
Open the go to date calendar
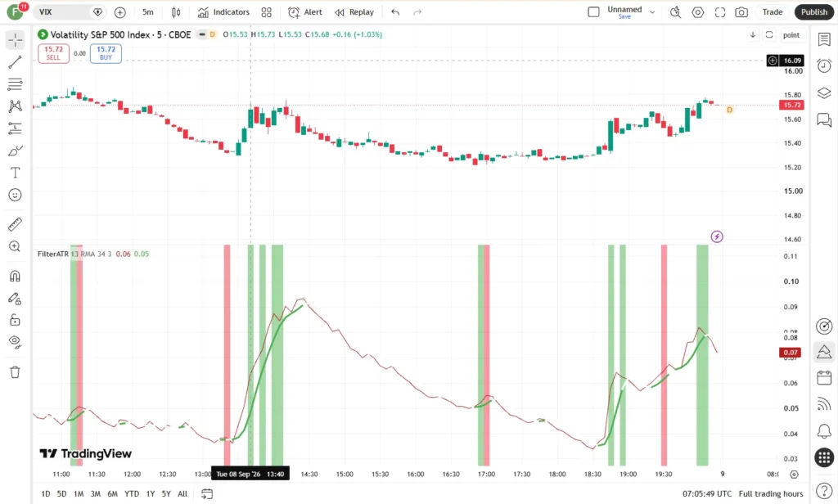coord(207,494)
